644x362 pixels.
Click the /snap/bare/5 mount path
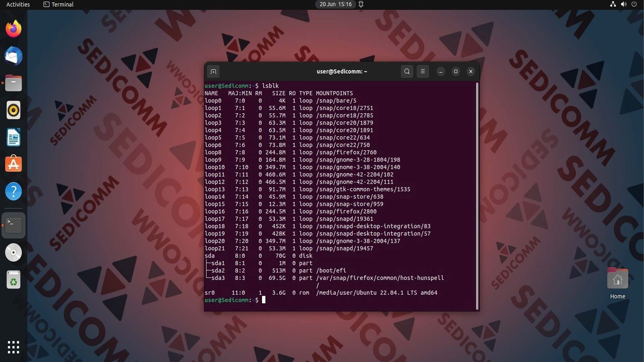point(336,101)
